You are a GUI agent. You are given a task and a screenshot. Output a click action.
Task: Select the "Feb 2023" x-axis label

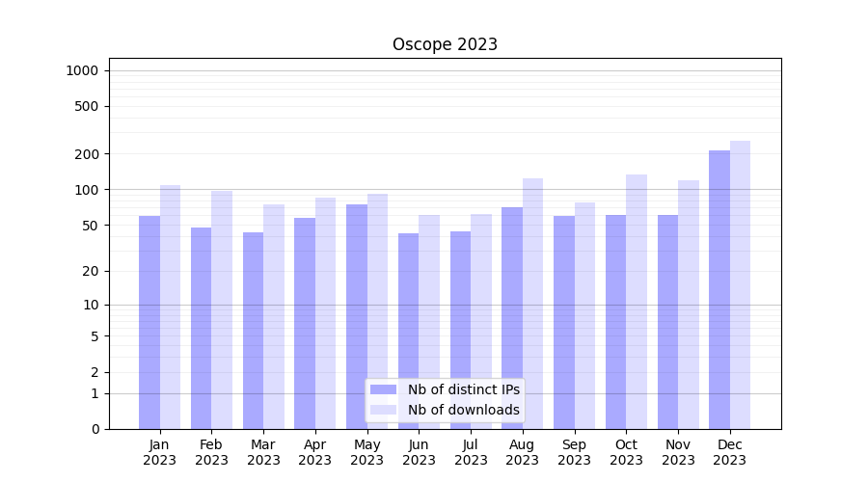(x=211, y=452)
